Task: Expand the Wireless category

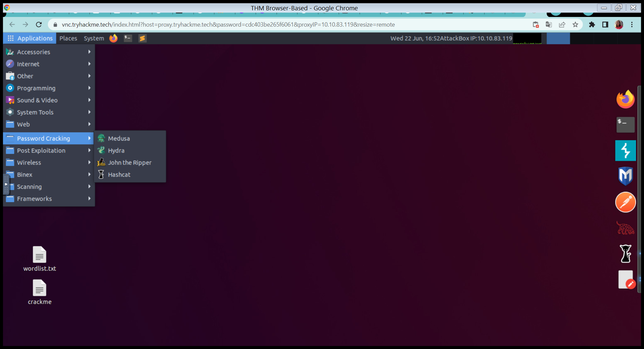Action: click(x=29, y=162)
